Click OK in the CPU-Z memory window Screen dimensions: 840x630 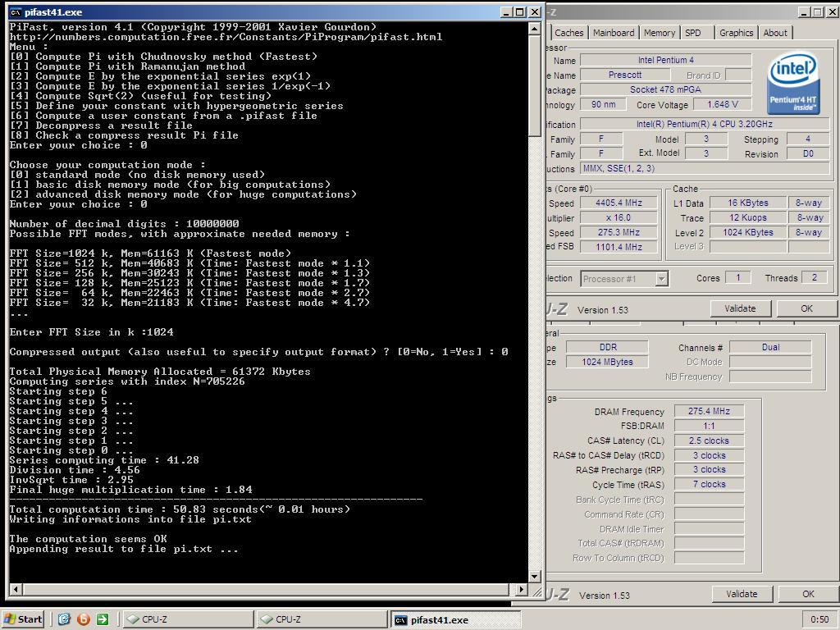[808, 594]
